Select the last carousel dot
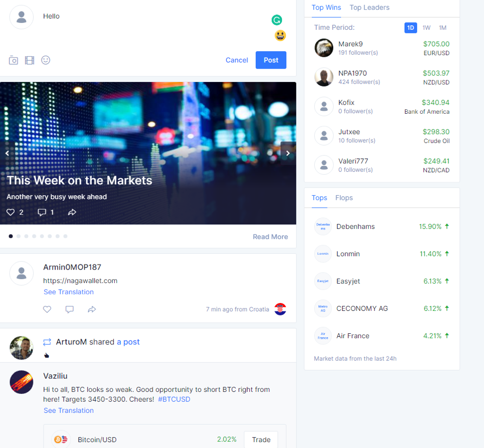The width and height of the screenshot is (484, 448). [x=66, y=236]
